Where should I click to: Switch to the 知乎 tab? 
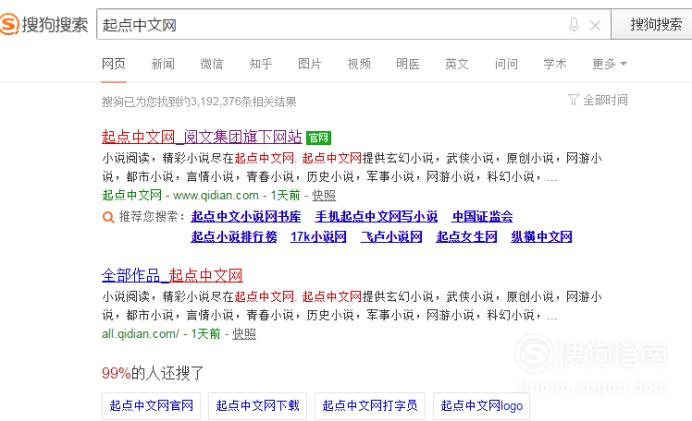260,64
